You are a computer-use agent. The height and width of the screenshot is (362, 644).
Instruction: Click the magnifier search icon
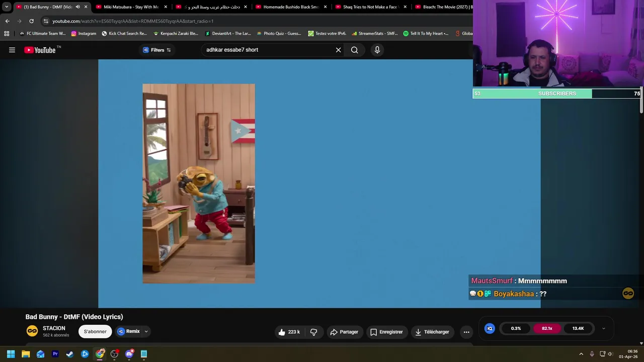tap(355, 50)
